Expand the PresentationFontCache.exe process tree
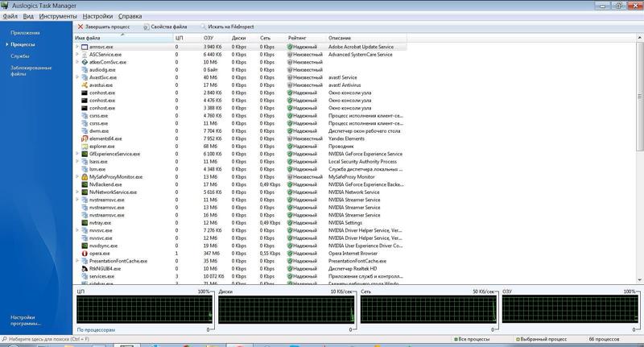 [76, 261]
